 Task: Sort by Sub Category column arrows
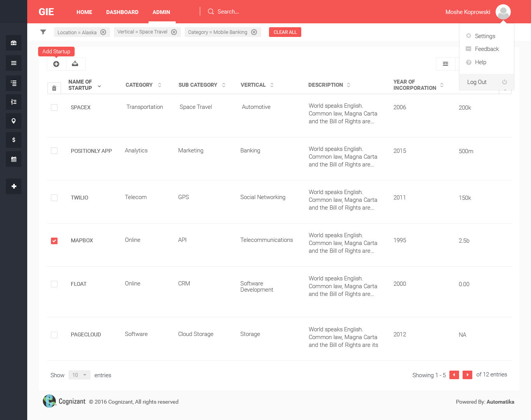pos(224,85)
